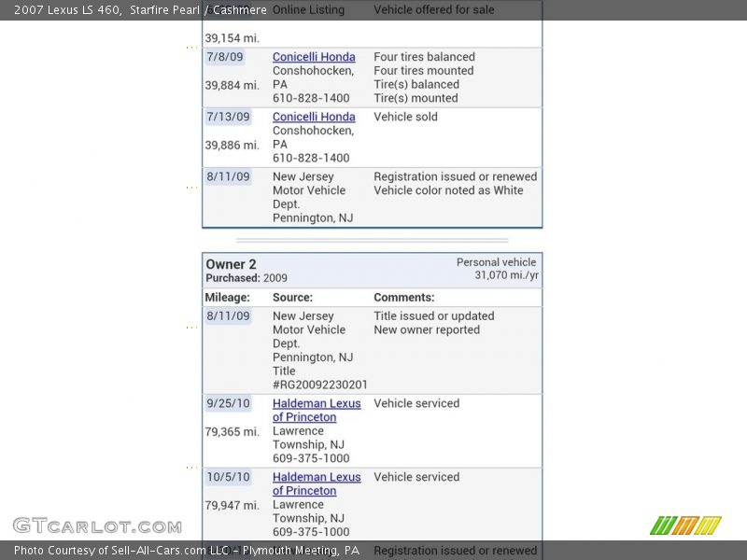
Task: Click the 'Four tires mounted' comment
Action: (x=424, y=71)
